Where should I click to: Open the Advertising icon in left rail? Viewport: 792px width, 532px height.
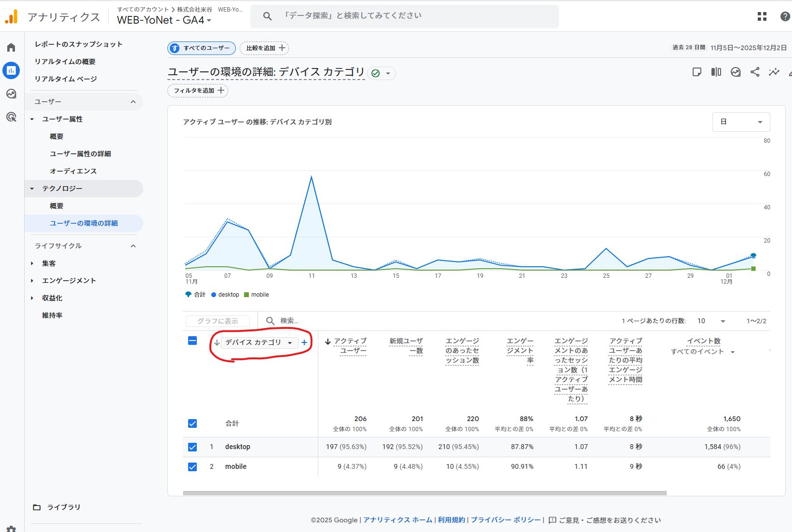[11, 117]
